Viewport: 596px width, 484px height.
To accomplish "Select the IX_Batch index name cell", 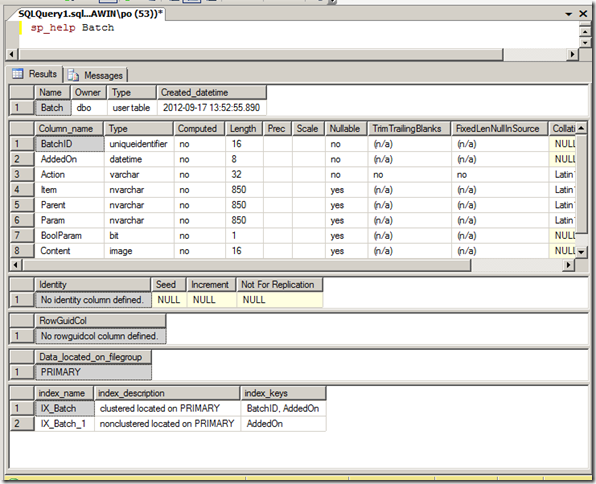I will [x=64, y=408].
